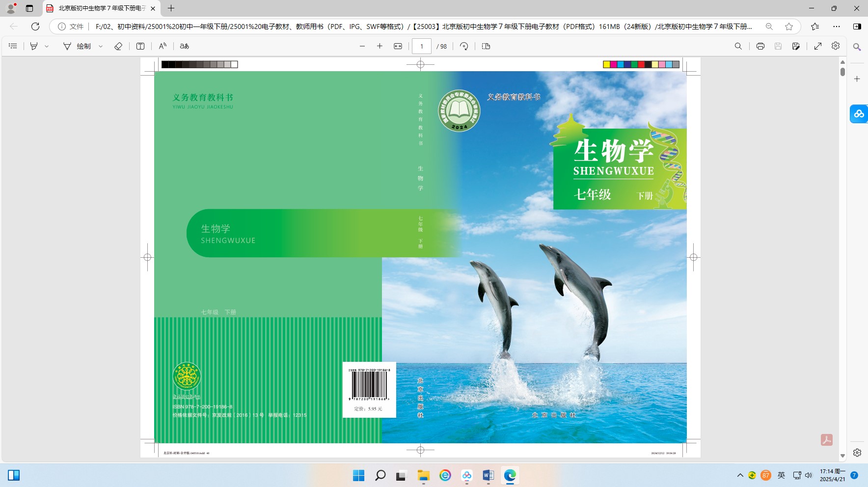This screenshot has width=868, height=487.
Task: Zoom in using the plus button
Action: (380, 46)
